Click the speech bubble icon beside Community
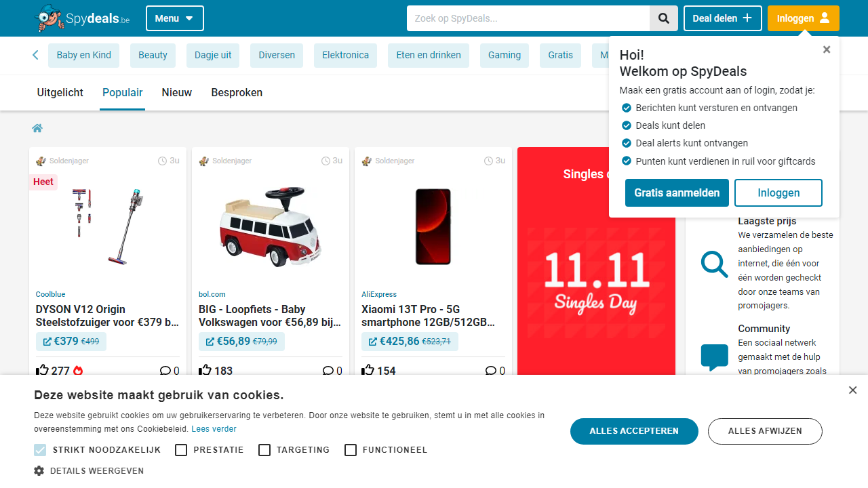 coord(714,356)
